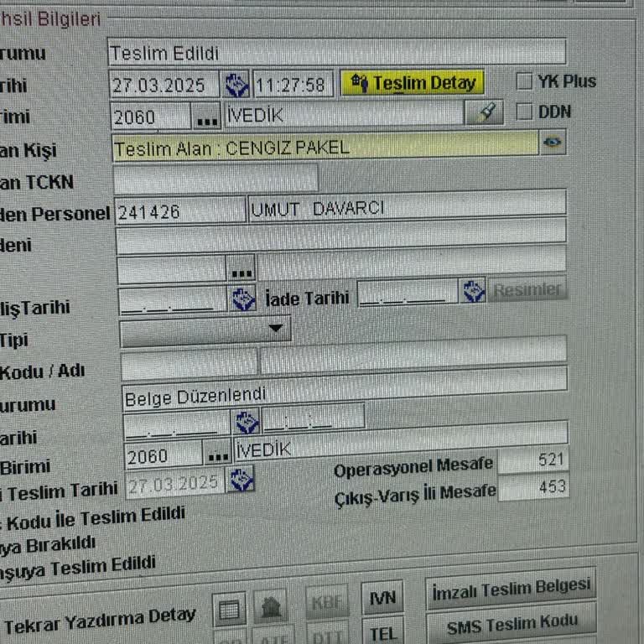644x644 pixels.
Task: Click the Çıkış-Varış İli Mesafe value 453
Action: (x=533, y=487)
